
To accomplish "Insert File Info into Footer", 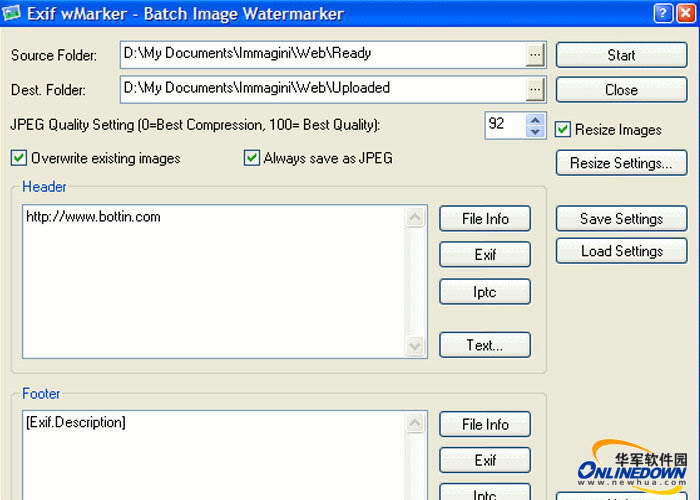I will point(485,424).
